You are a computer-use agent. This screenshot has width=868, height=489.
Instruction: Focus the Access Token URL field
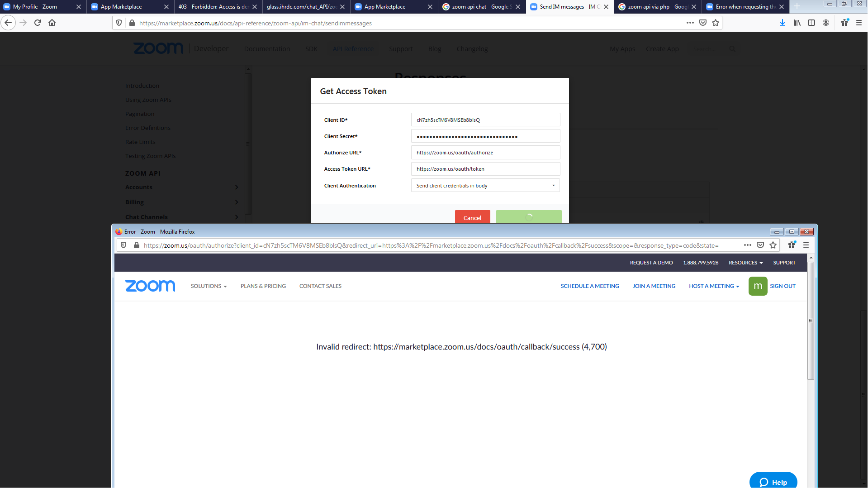click(x=485, y=169)
